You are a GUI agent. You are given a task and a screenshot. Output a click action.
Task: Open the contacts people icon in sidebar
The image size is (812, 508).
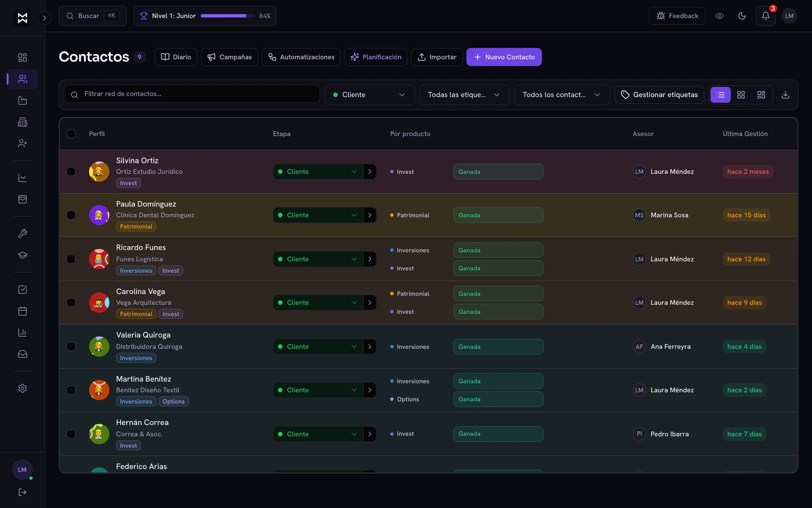click(23, 79)
